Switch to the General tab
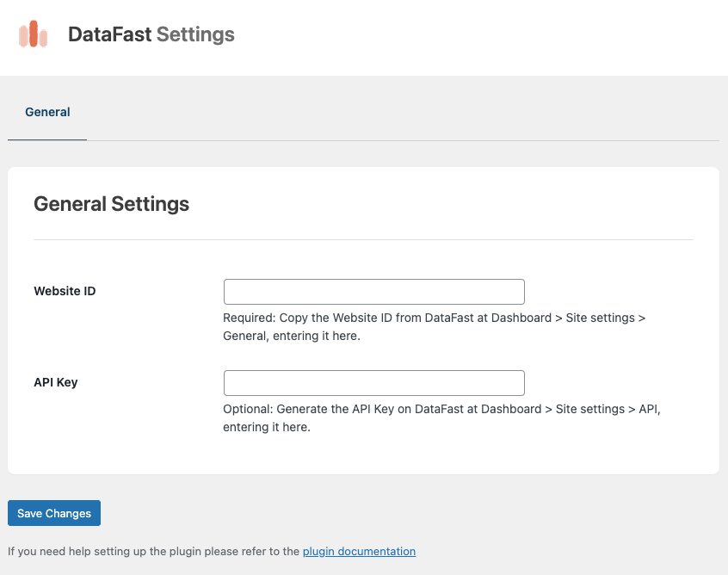728x575 pixels. point(47,112)
